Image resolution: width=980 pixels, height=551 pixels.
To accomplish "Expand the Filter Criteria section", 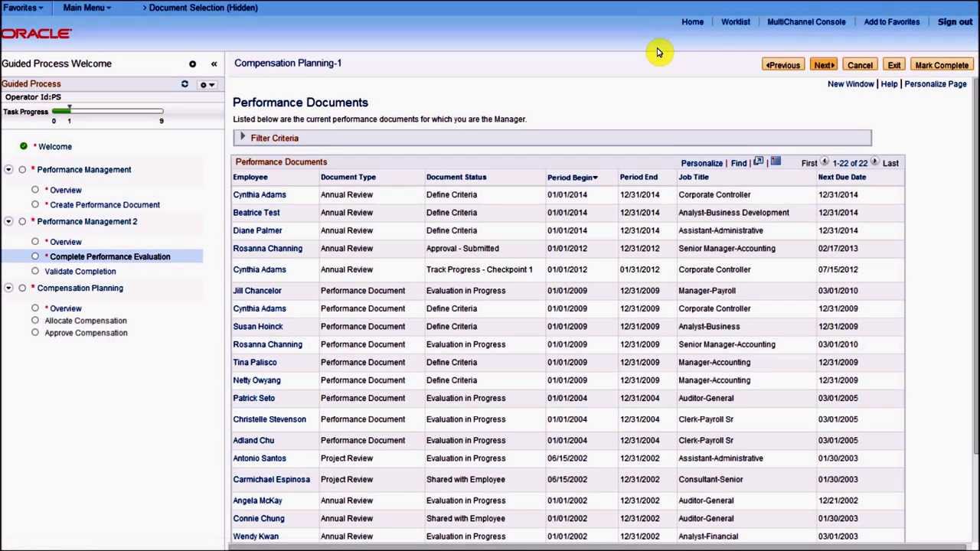I will [x=243, y=138].
